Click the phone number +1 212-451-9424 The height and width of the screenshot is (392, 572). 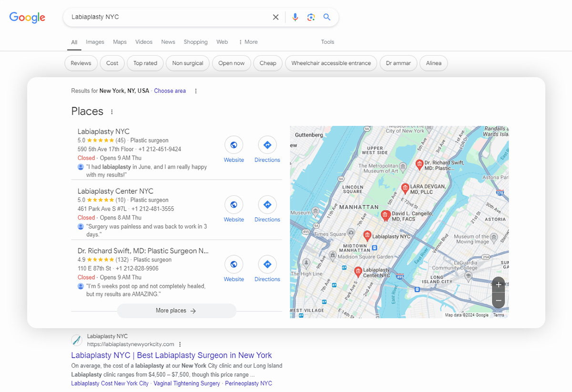click(160, 149)
